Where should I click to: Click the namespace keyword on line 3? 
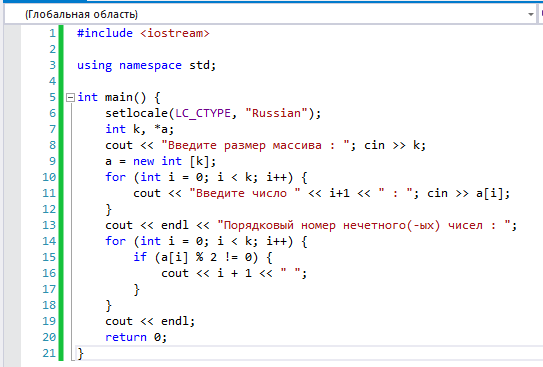[x=150, y=65]
